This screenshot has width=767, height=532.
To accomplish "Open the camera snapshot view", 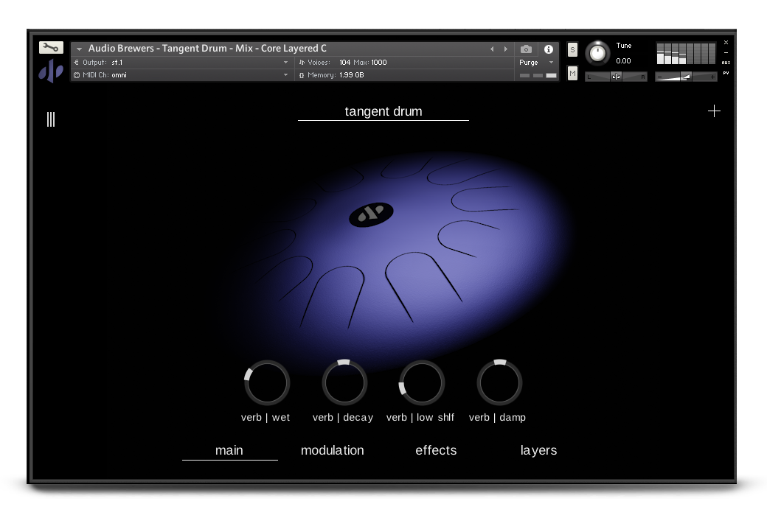I will pyautogui.click(x=526, y=49).
